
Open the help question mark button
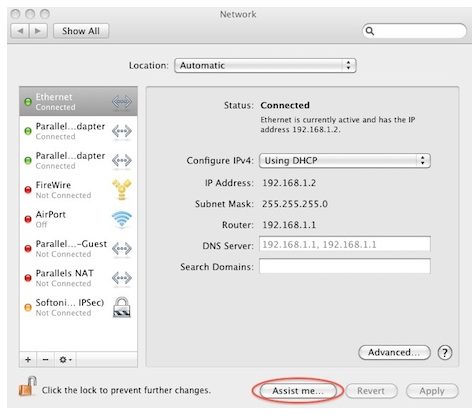pos(445,352)
